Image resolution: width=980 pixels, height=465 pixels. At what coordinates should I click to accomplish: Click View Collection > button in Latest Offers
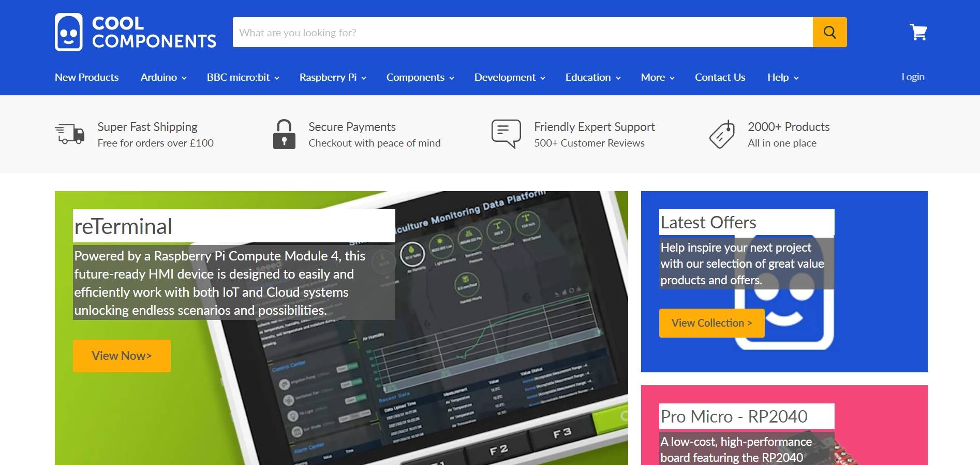[x=711, y=323]
